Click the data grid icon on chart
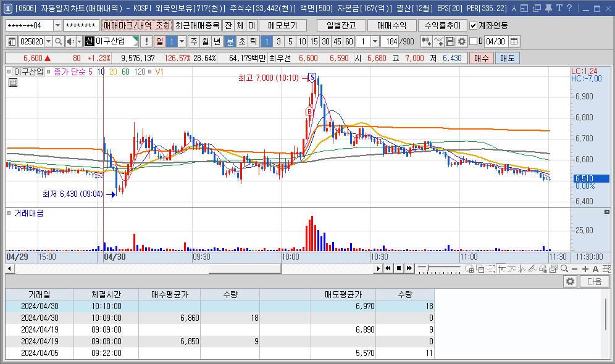This screenshot has height=364, width=615. click(13, 82)
